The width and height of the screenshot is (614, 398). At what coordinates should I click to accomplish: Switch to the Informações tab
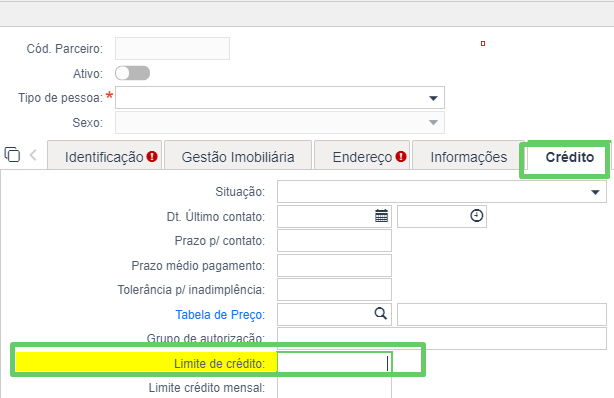[469, 156]
